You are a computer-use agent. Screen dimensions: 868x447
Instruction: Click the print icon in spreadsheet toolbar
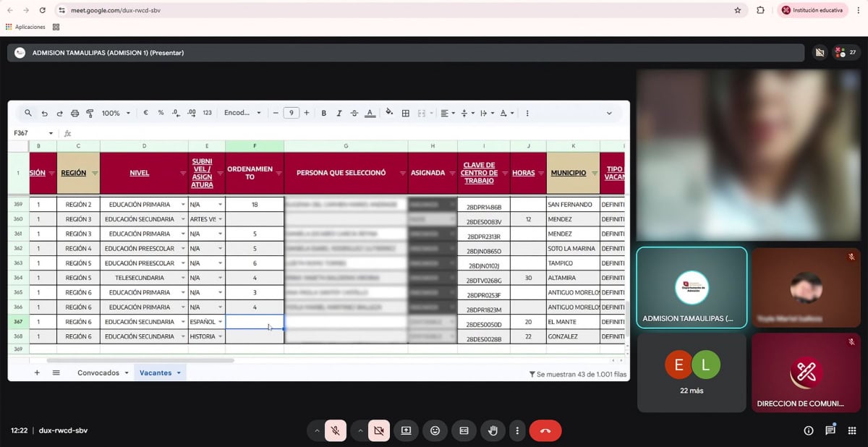[75, 114]
